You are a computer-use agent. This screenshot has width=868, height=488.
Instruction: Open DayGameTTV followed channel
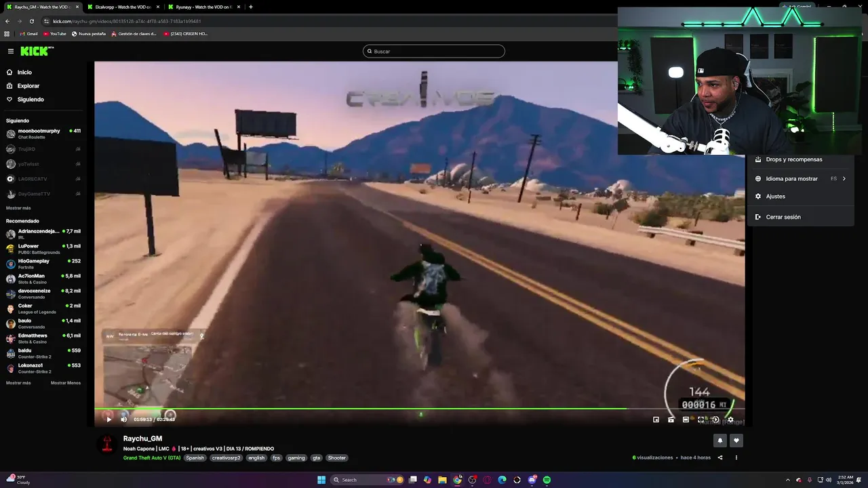click(43, 194)
